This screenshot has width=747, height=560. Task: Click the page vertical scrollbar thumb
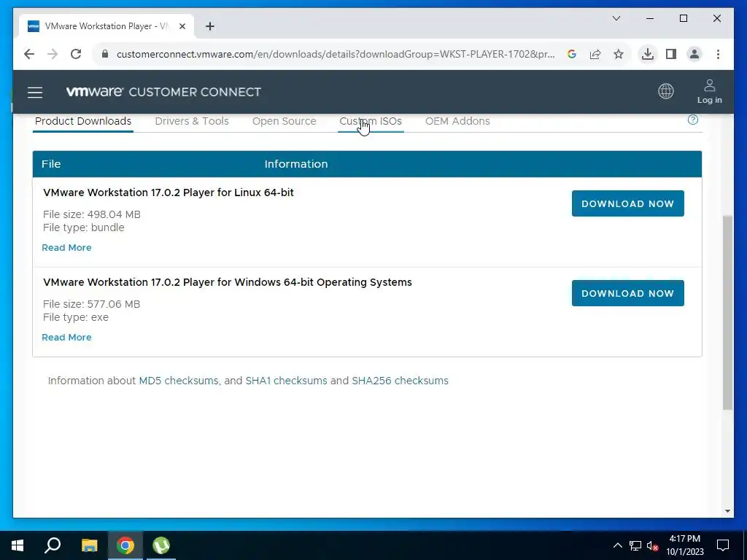(x=727, y=312)
